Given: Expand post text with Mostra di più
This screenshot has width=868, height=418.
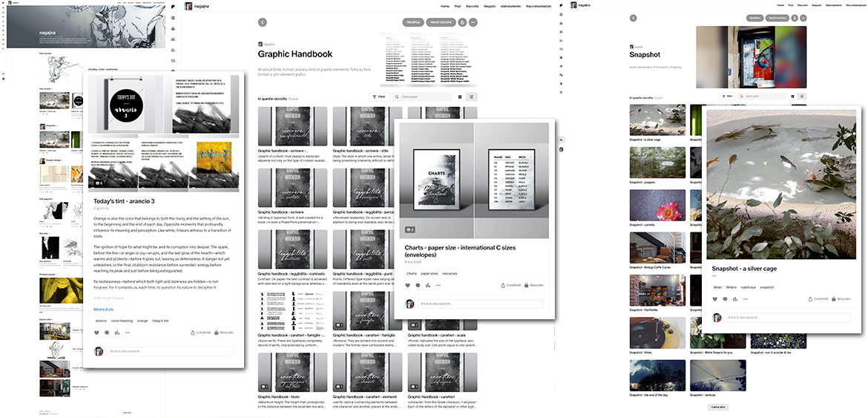Looking at the screenshot, I should click(103, 309).
